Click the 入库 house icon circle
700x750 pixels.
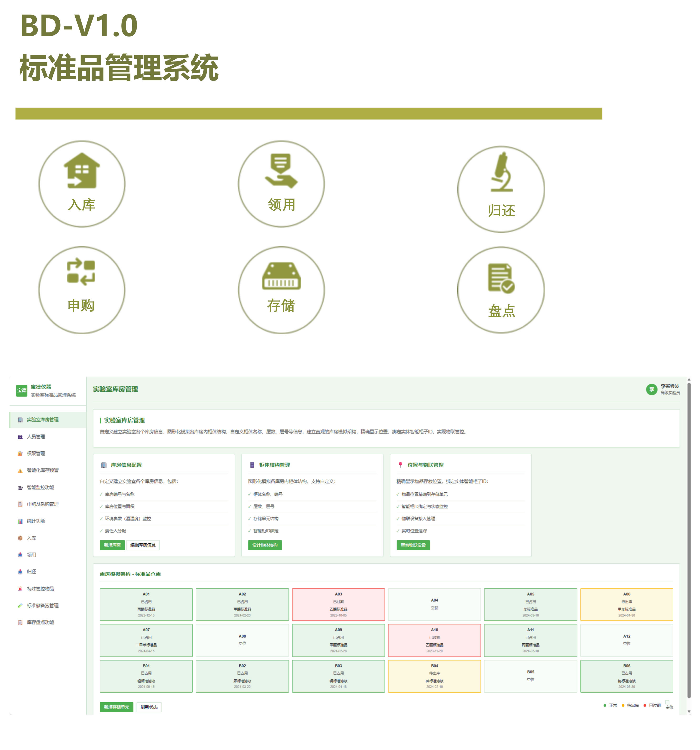(x=82, y=184)
